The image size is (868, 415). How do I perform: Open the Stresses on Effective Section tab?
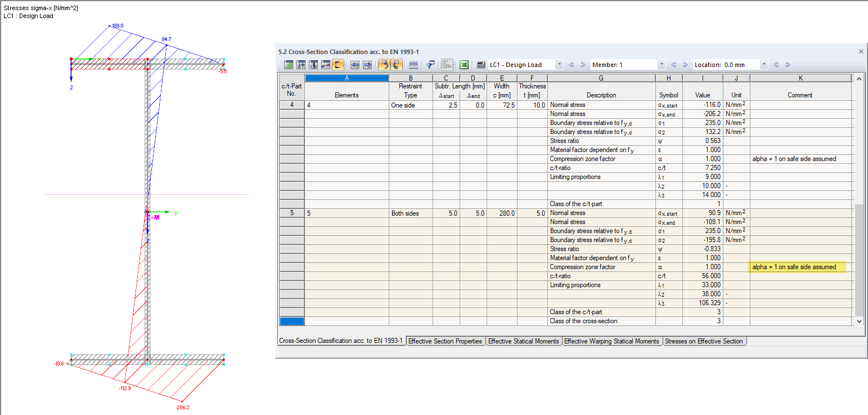click(x=704, y=341)
